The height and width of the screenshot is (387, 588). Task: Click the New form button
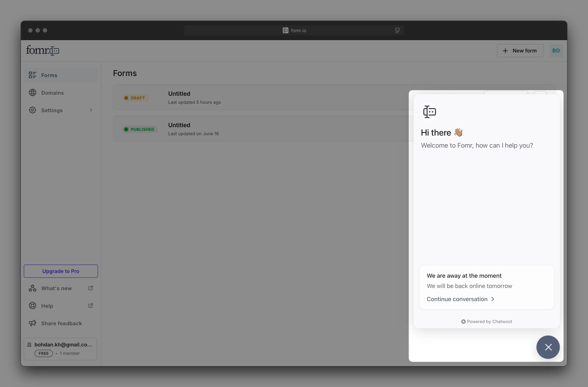(x=520, y=51)
